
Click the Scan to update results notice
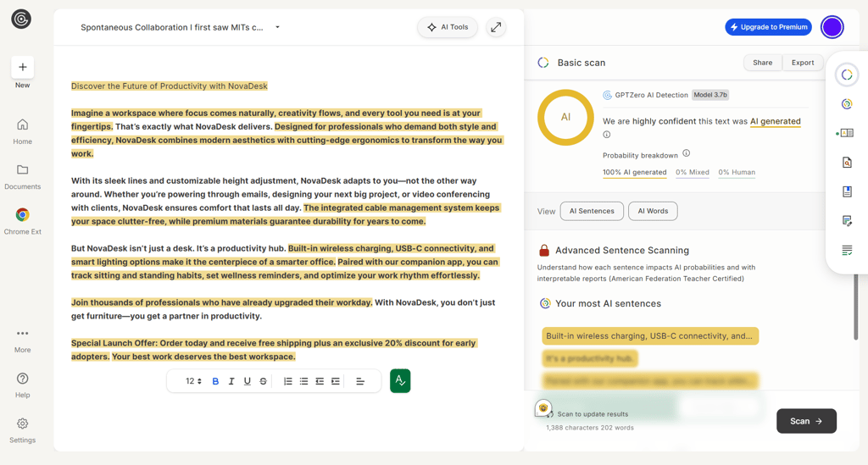593,414
